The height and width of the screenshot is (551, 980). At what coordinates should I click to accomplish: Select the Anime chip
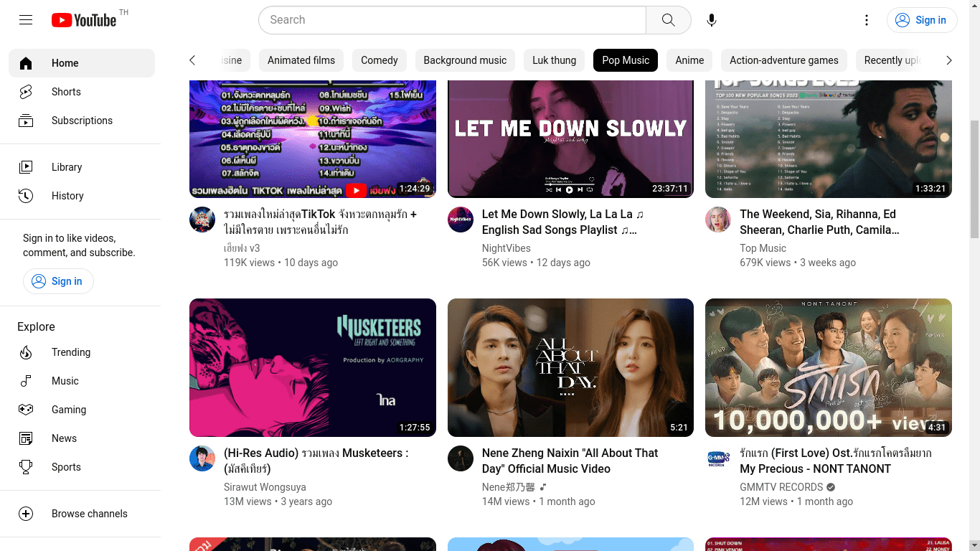click(x=689, y=60)
